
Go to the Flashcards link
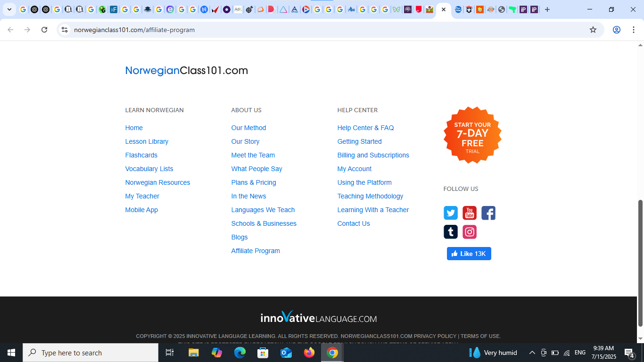pyautogui.click(x=141, y=155)
